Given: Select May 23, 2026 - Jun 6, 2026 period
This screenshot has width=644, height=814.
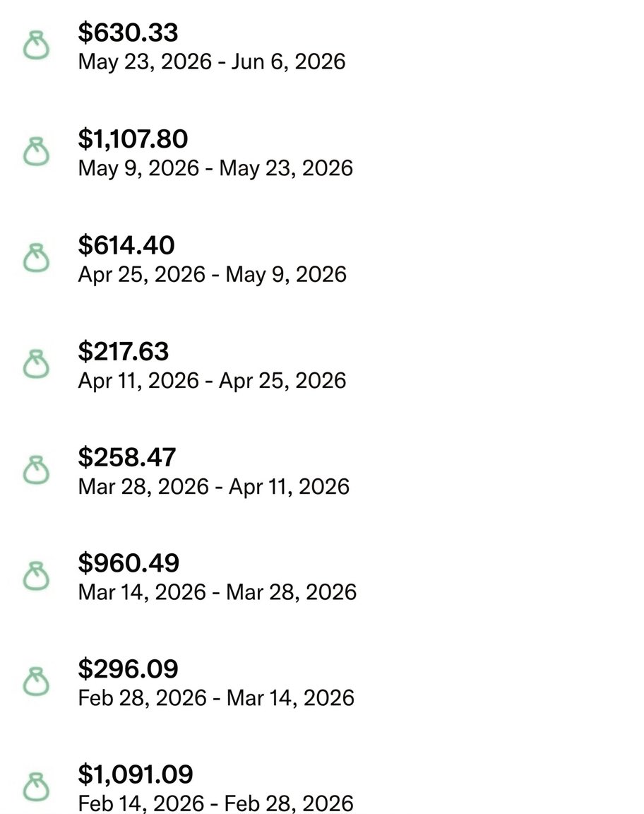Looking at the screenshot, I should pyautogui.click(x=212, y=61).
